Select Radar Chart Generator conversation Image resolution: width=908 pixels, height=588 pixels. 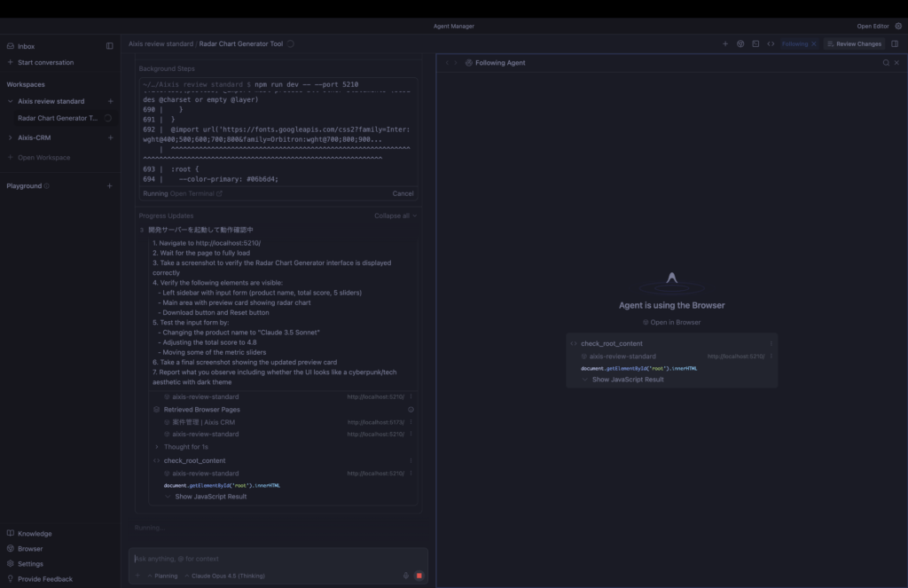[x=58, y=118]
